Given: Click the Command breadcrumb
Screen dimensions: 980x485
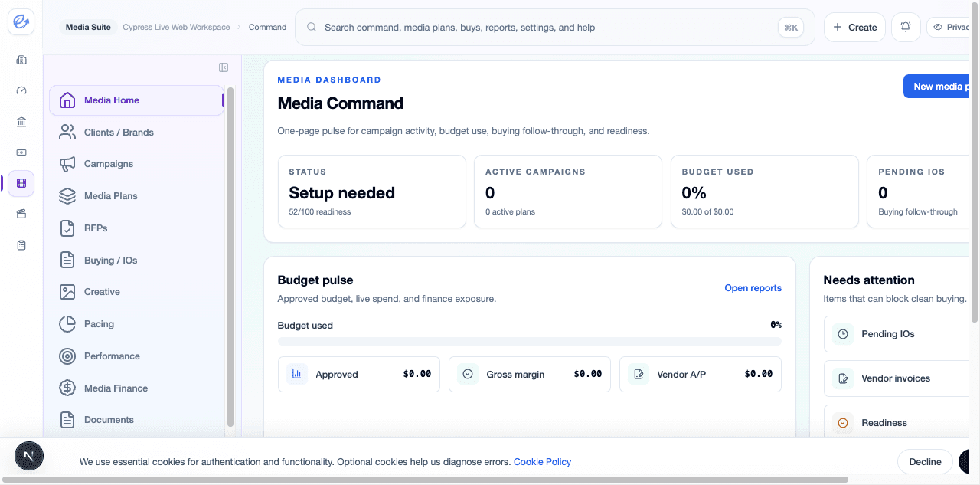Looking at the screenshot, I should (x=267, y=27).
